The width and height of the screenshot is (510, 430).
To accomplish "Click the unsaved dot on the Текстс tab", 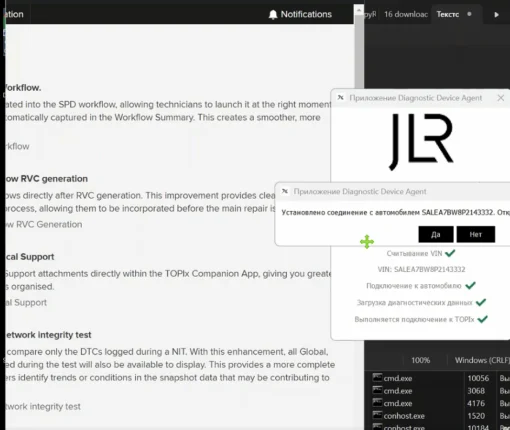I will pos(469,14).
